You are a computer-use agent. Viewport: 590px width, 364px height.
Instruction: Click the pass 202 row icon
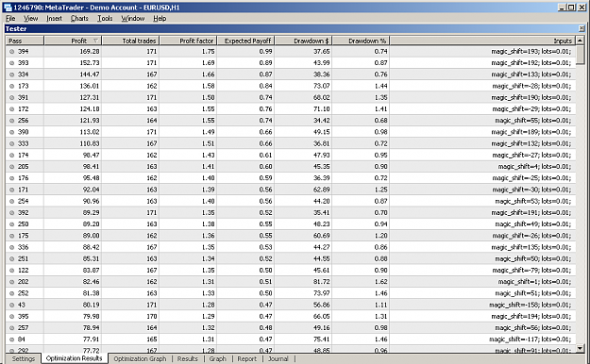11,282
